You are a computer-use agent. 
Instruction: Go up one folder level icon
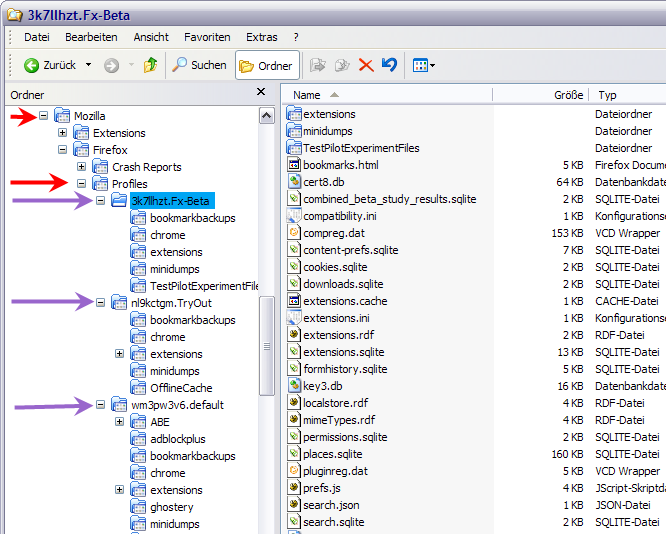[x=150, y=65]
